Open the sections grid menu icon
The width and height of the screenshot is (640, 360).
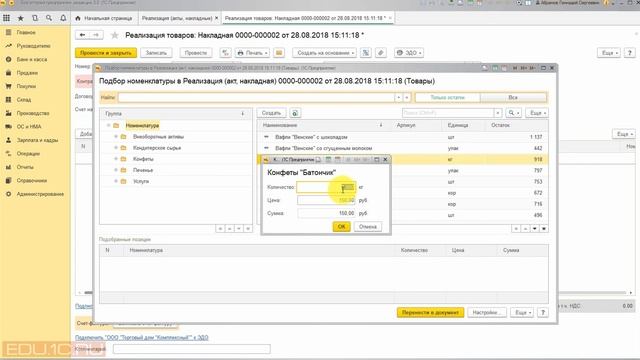(x=7, y=18)
